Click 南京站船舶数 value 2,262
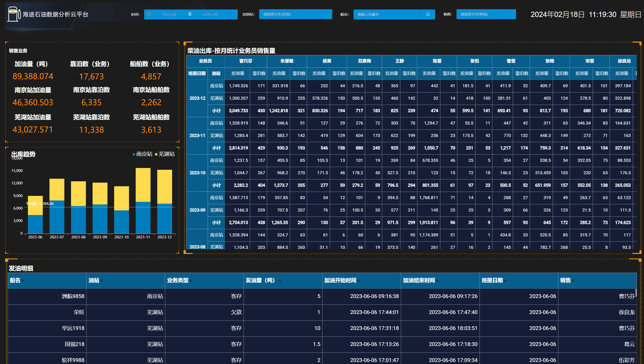The image size is (644, 364). pos(151,102)
